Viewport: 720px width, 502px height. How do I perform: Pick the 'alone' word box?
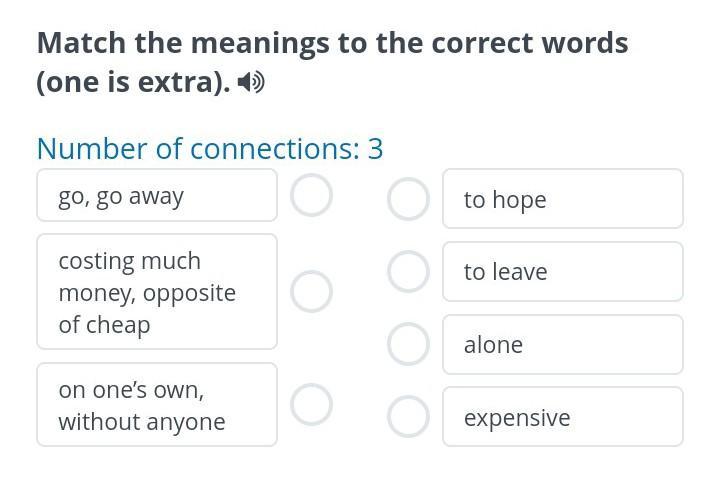562,345
